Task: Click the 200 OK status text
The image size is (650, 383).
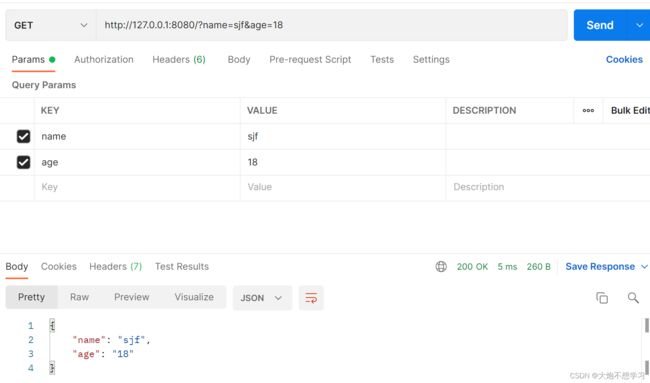Action: [472, 267]
